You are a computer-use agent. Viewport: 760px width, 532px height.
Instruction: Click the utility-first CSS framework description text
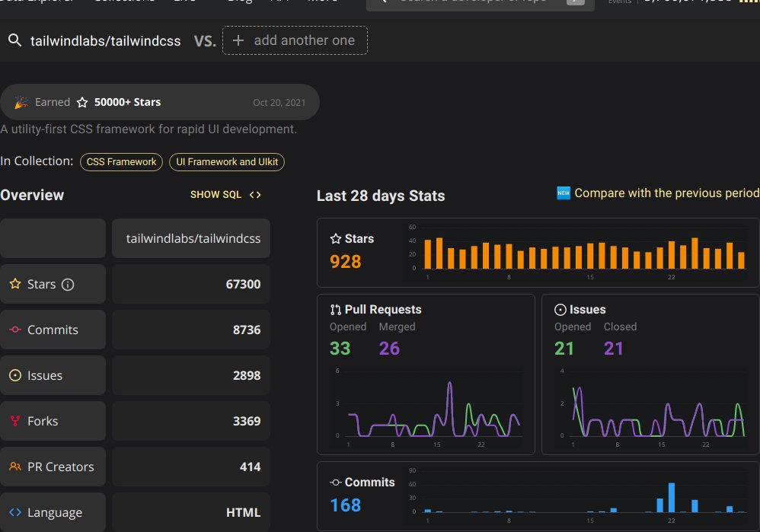pos(148,129)
